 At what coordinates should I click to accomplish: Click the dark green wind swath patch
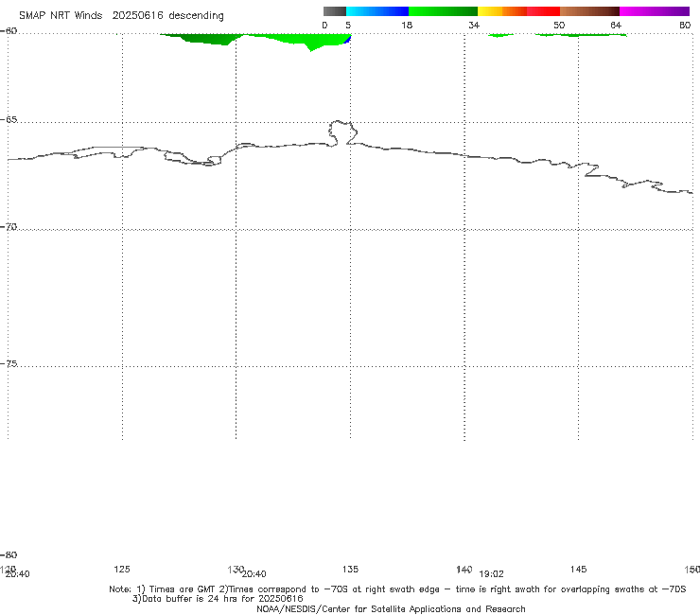point(206,40)
